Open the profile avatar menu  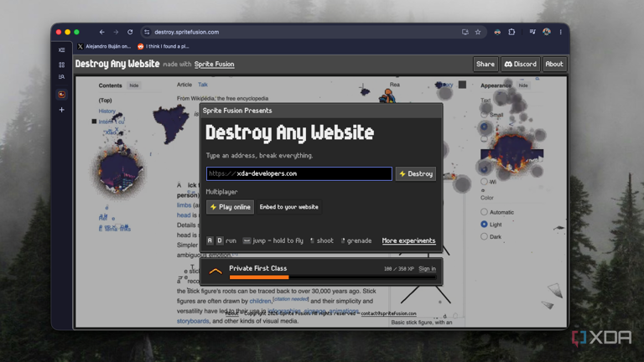click(x=547, y=32)
